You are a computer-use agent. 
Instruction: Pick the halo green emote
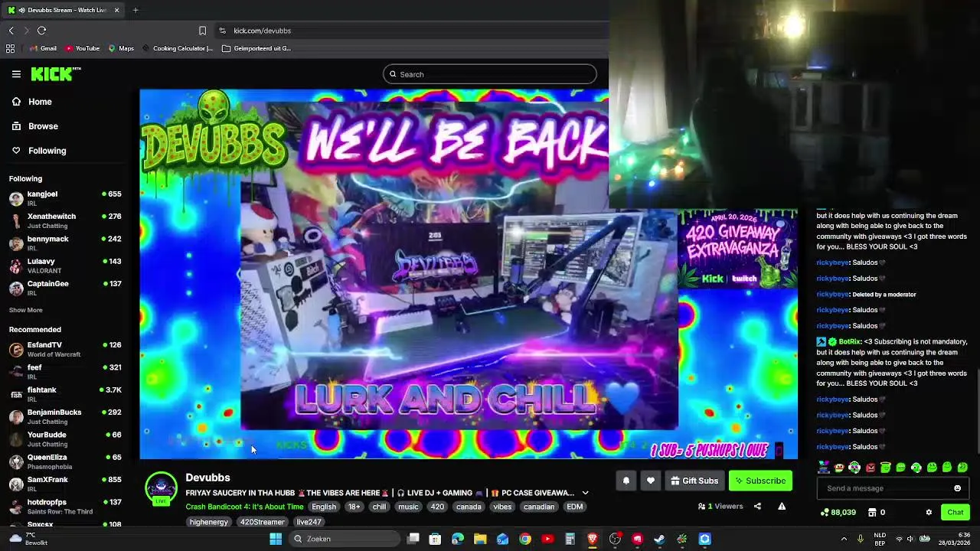pyautogui.click(x=885, y=468)
